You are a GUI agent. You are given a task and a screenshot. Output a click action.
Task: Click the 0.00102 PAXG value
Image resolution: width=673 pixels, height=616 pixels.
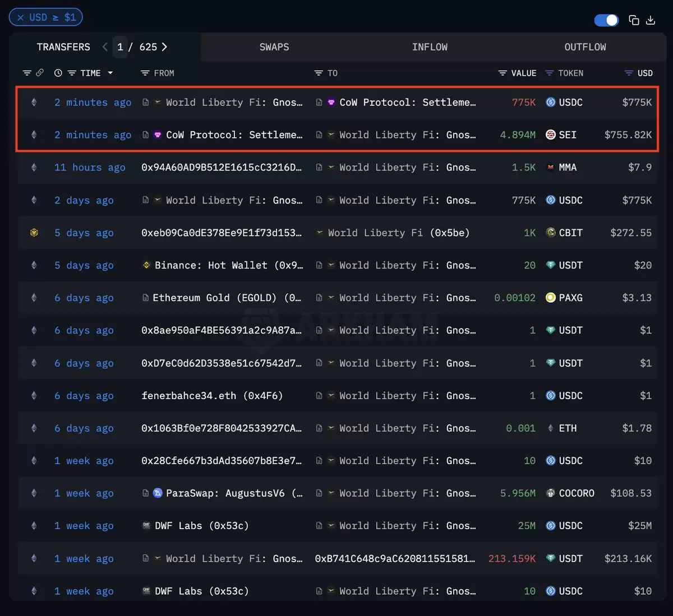pos(515,298)
